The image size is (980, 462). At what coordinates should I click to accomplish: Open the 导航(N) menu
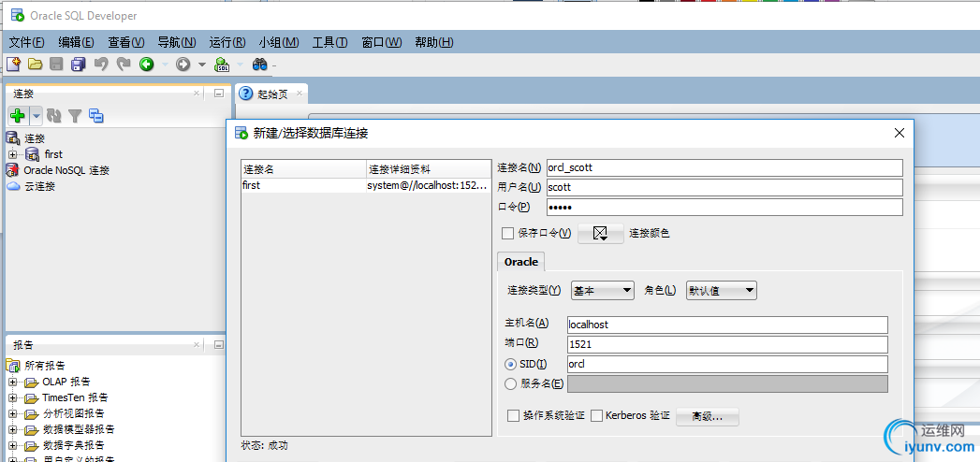pos(177,42)
